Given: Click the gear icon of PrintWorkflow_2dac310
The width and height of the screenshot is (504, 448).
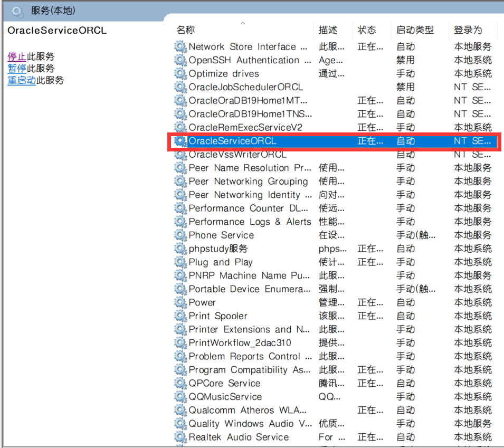Looking at the screenshot, I should (x=180, y=343).
